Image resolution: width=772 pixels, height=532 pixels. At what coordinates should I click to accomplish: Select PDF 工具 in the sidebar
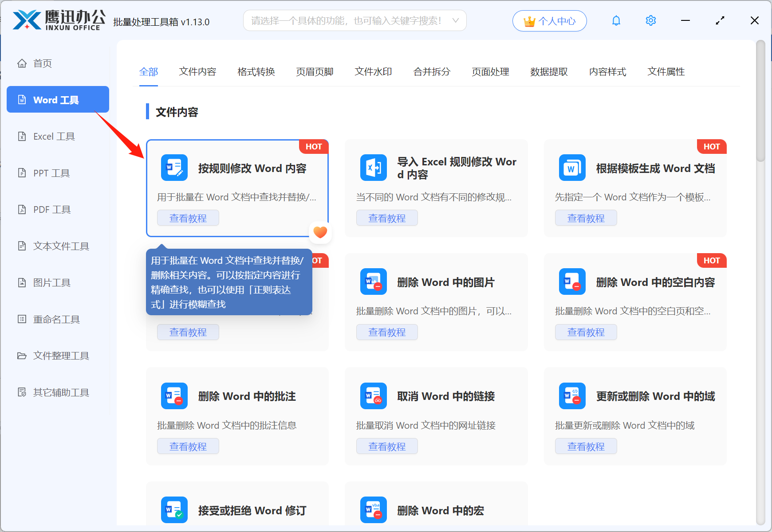(51, 209)
